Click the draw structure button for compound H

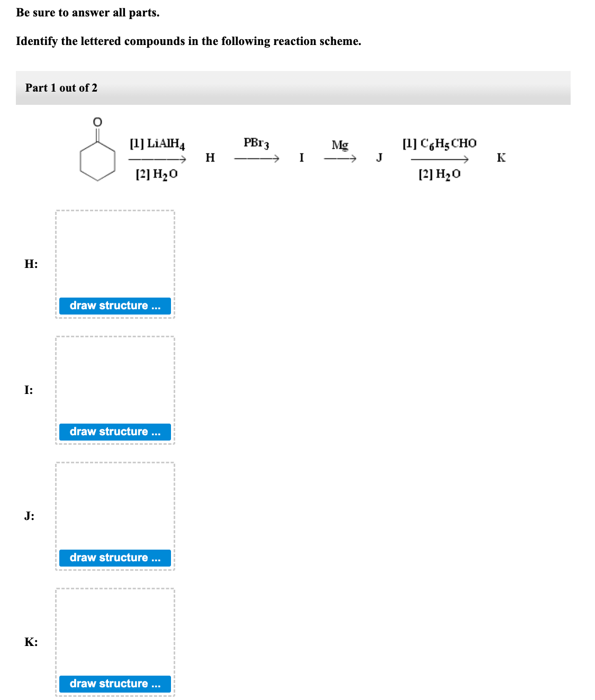pyautogui.click(x=115, y=306)
